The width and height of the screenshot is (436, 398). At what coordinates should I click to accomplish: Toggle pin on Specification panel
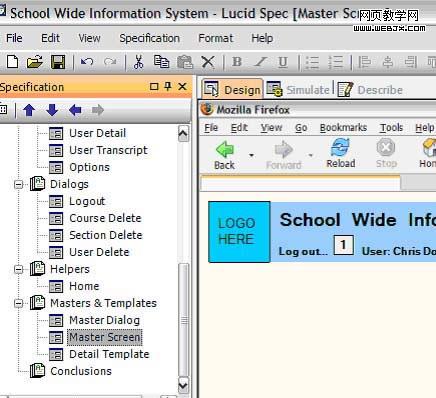[168, 87]
